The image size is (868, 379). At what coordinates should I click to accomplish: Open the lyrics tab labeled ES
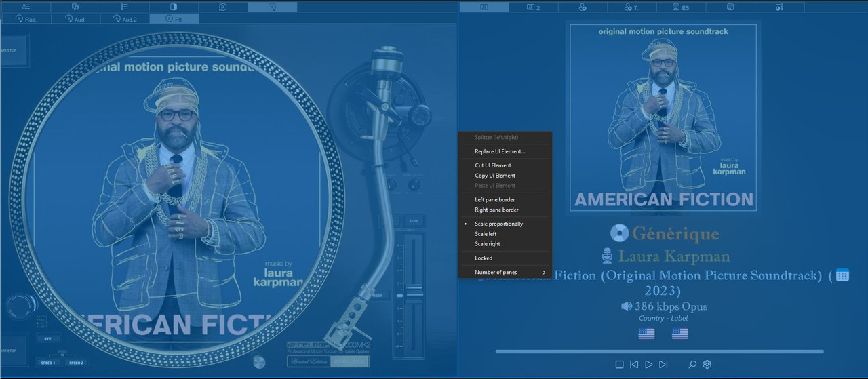point(681,7)
